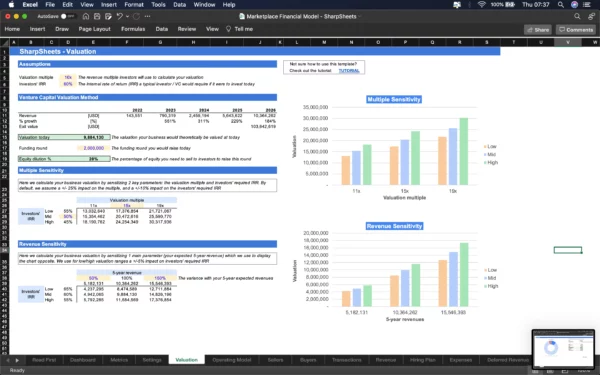Switch to the Operating Model sheet tab
The width and height of the screenshot is (600, 375).
click(x=232, y=360)
